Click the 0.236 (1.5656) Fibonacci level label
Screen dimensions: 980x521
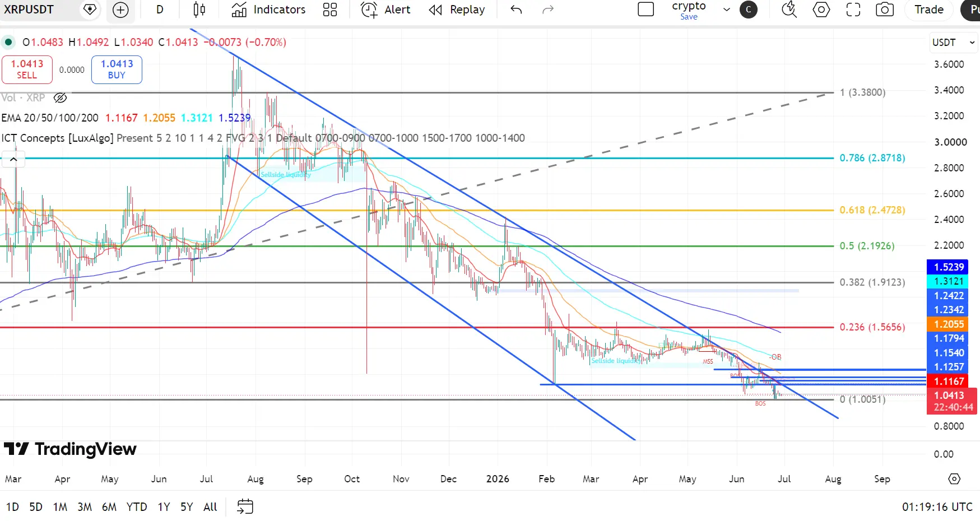click(x=872, y=327)
